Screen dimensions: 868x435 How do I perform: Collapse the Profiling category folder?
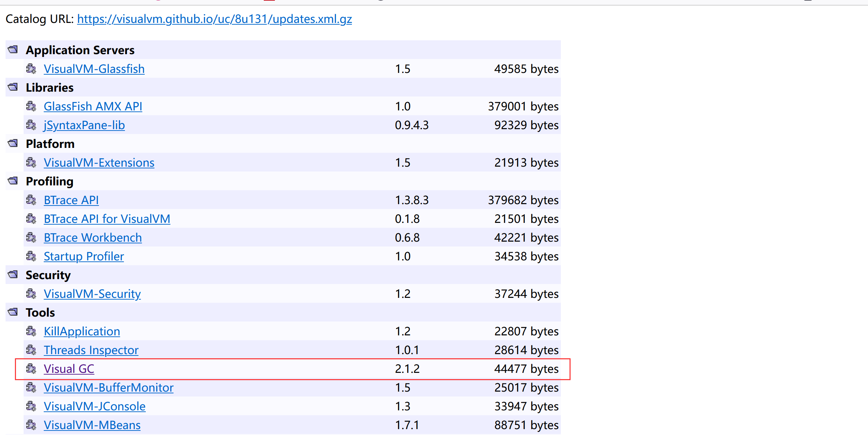click(x=13, y=181)
